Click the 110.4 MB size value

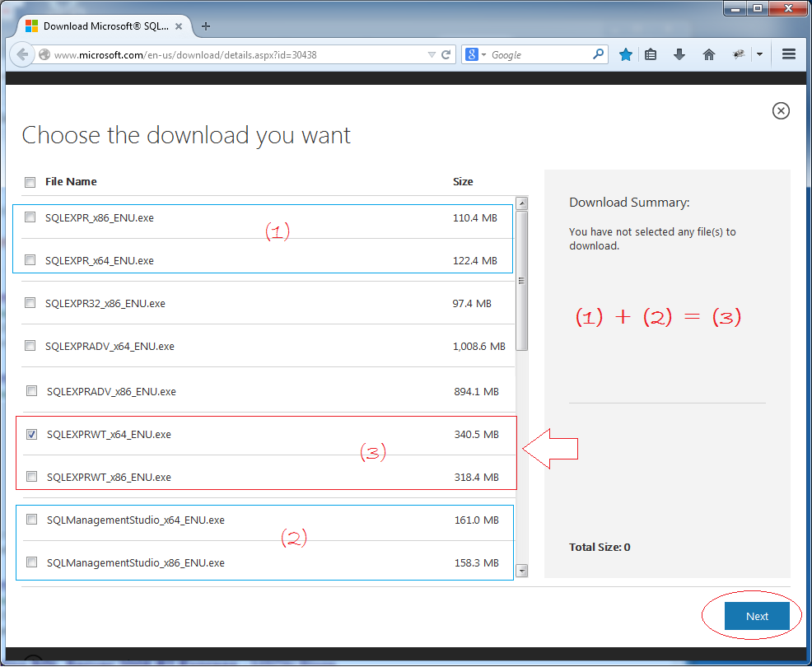tap(475, 218)
